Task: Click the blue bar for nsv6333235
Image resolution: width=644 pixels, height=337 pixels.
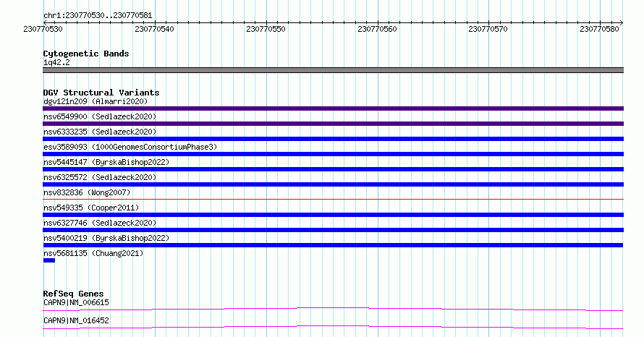Action: point(333,139)
